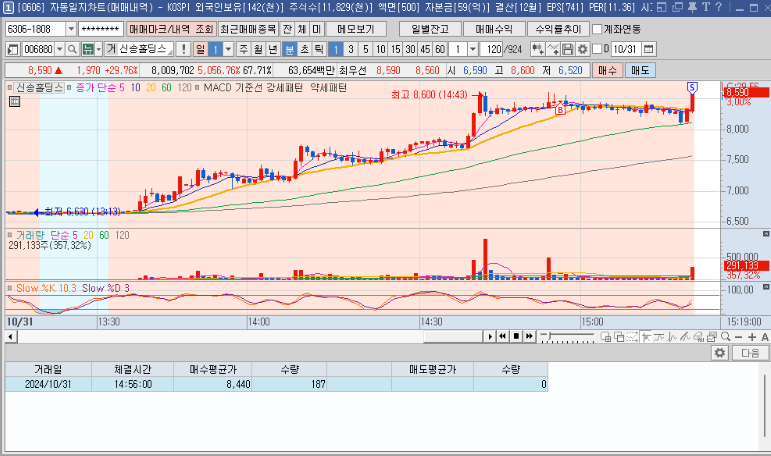Open the calendar date picker icon
This screenshot has width=771, height=456.
[x=649, y=49]
